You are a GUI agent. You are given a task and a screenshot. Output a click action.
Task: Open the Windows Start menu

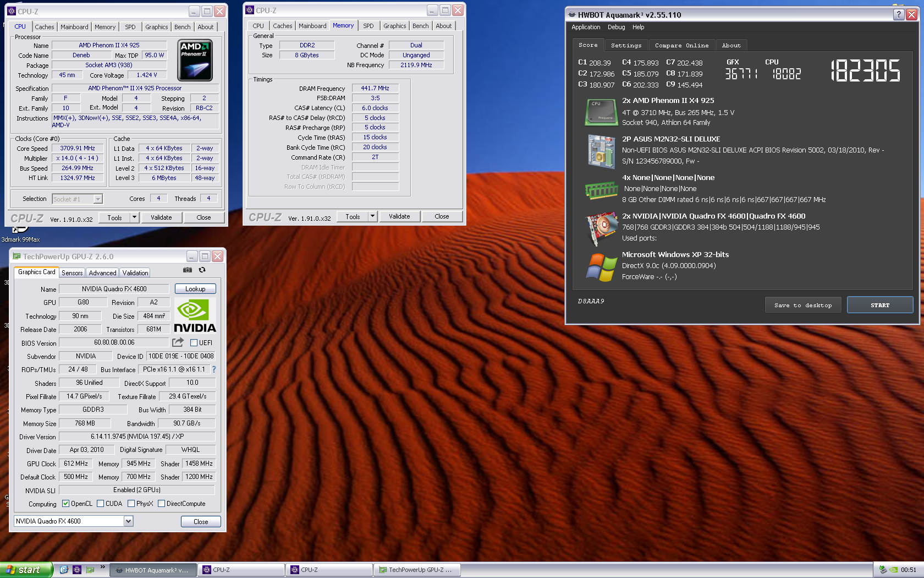tap(26, 570)
